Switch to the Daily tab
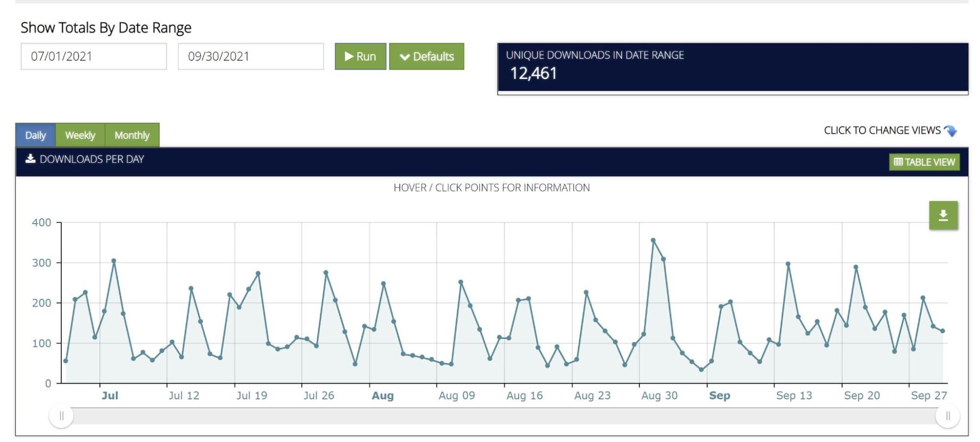Viewport: 980px width, 442px height. click(x=35, y=135)
